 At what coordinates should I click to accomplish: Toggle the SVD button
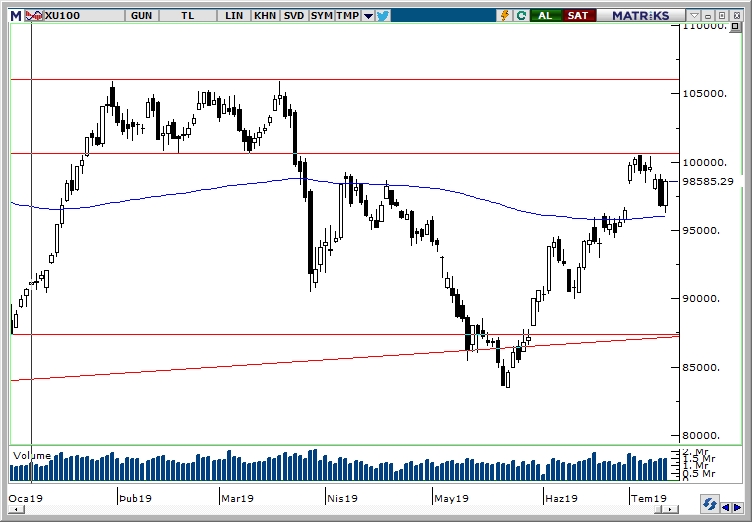click(294, 16)
